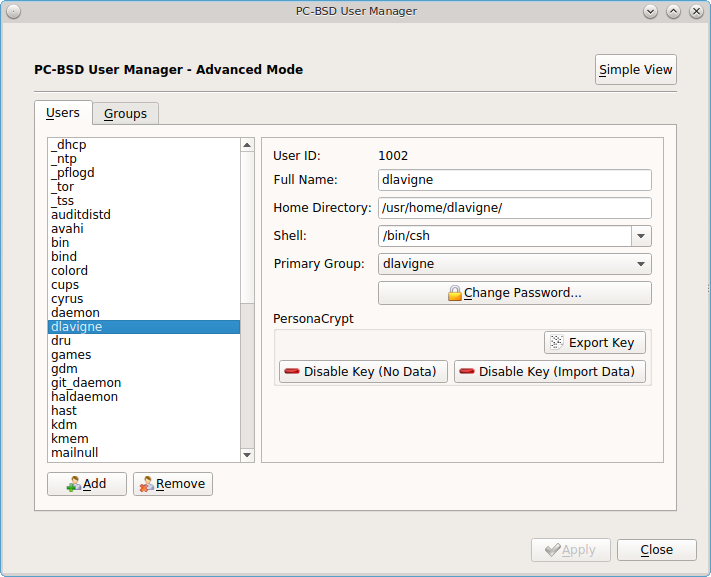The height and width of the screenshot is (577, 711).
Task: Select user hast
Action: coord(144,411)
